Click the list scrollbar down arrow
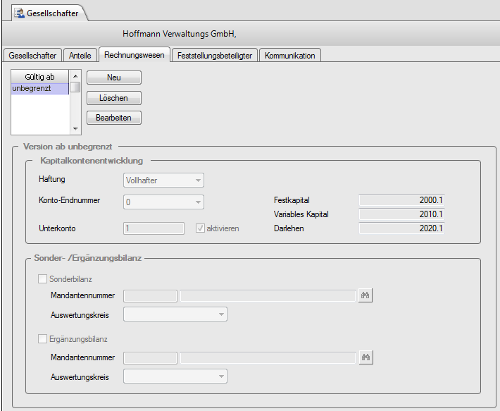Viewport: 500px width, 411px height. click(x=75, y=129)
